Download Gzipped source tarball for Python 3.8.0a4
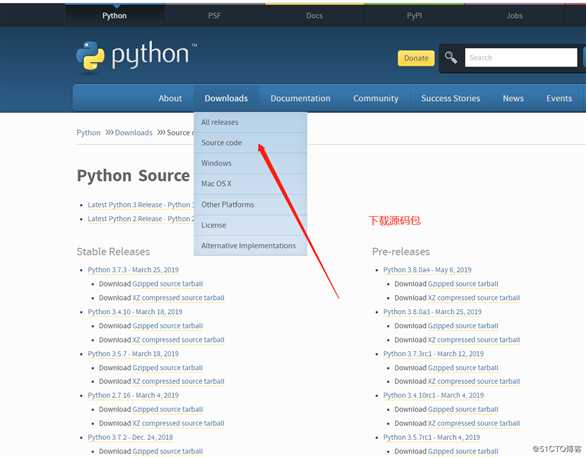Screen dimensions: 586x457 pos(463,284)
